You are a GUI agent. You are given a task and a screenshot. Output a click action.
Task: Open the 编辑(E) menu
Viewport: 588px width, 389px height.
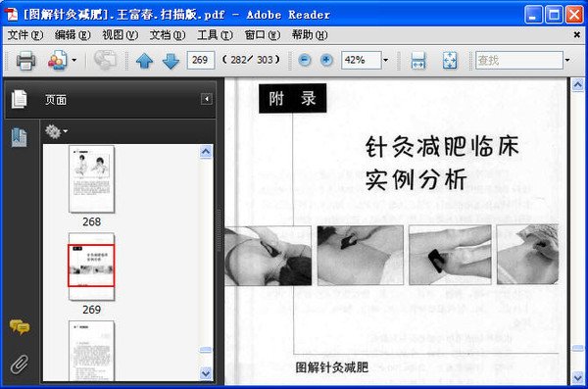73,35
